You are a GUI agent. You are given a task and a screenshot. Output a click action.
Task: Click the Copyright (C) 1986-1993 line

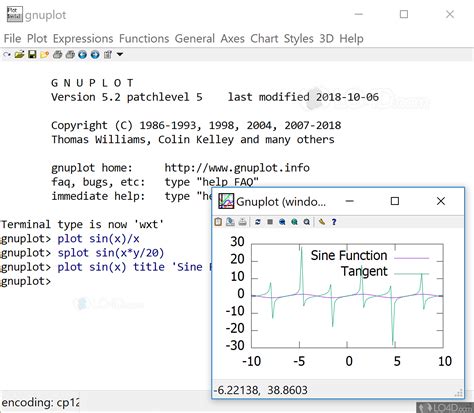pyautogui.click(x=196, y=125)
